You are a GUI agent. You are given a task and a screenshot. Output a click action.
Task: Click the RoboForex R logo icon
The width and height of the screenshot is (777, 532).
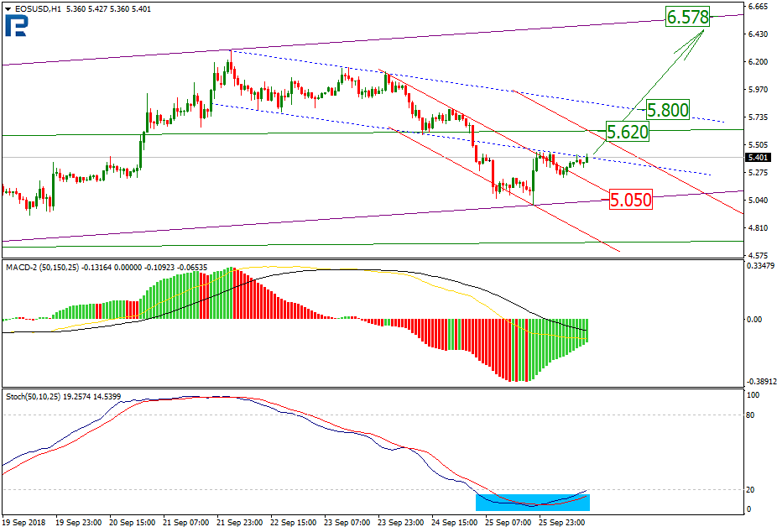coord(16,25)
